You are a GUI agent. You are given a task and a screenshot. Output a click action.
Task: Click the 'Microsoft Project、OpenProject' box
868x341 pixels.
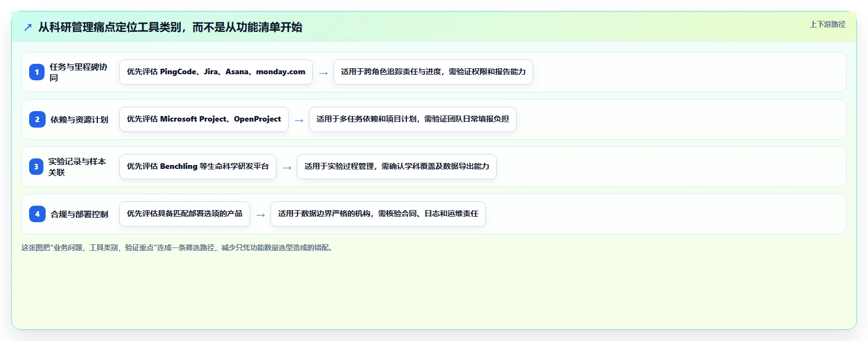pos(204,119)
